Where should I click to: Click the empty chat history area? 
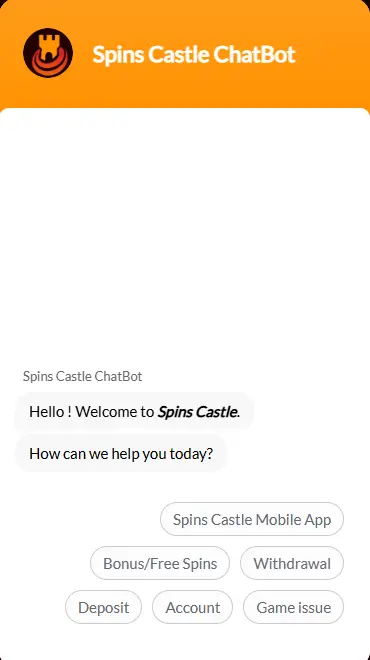click(x=185, y=236)
